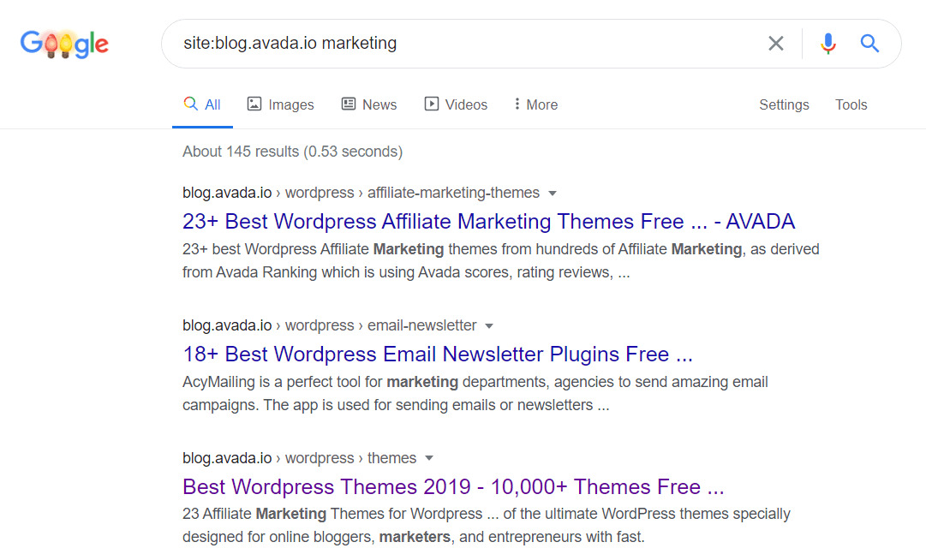Click the Images tab icon
The image size is (926, 560).
click(254, 104)
